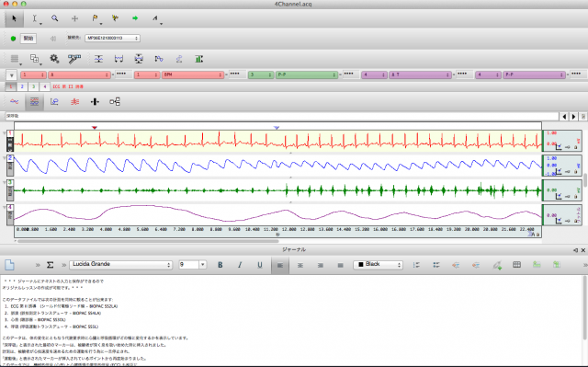Toggle channel 2 visibility box

(x=22, y=86)
